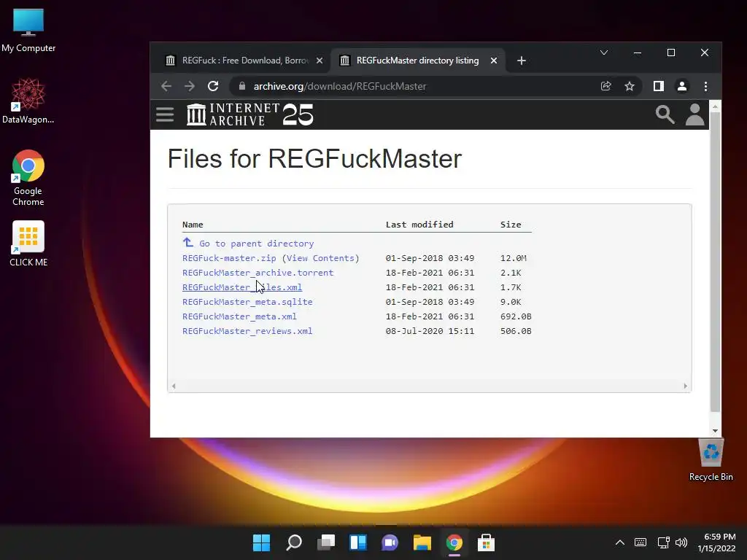Open the tab search chevron
The width and height of the screenshot is (747, 560).
click(x=603, y=52)
